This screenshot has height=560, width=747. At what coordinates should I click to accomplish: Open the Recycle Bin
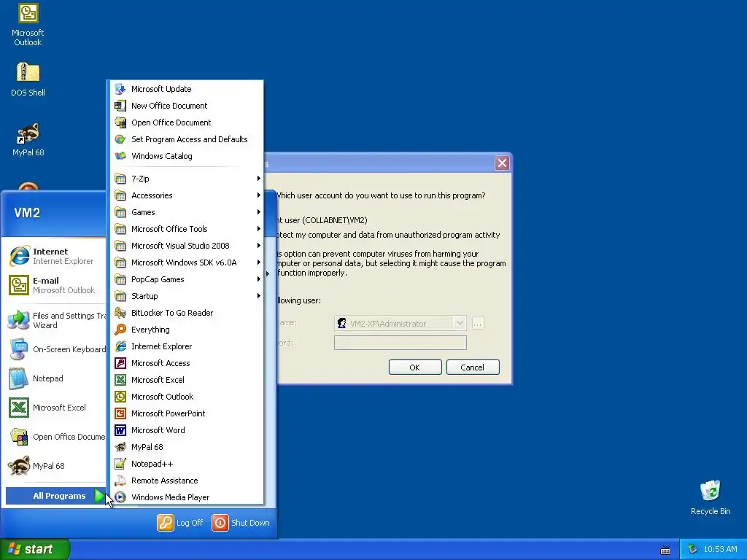[711, 497]
